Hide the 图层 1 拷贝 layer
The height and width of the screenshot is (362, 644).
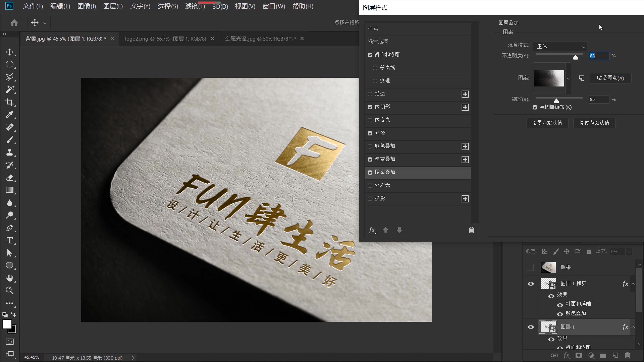point(531,284)
